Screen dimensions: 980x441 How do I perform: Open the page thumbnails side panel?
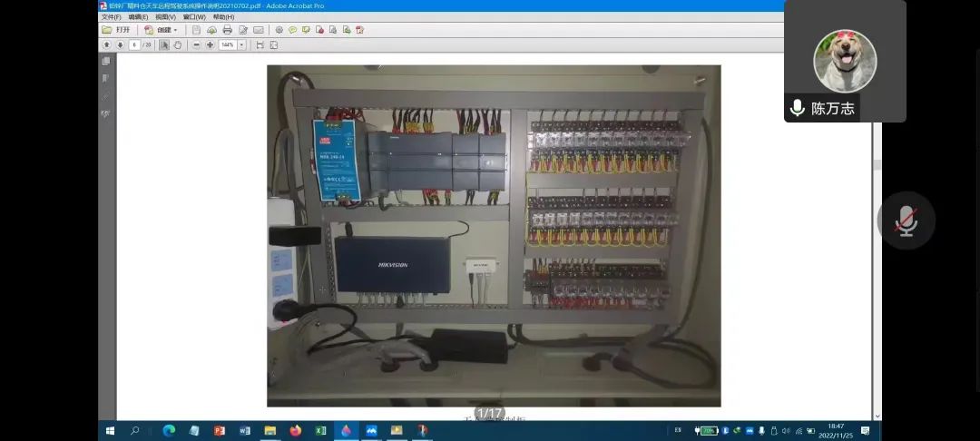pos(106,61)
